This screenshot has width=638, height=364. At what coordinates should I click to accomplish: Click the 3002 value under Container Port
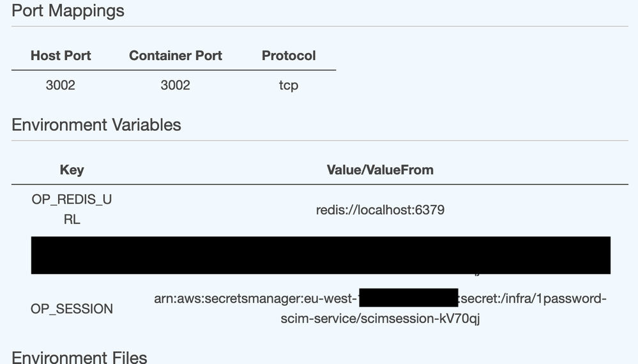click(x=176, y=84)
